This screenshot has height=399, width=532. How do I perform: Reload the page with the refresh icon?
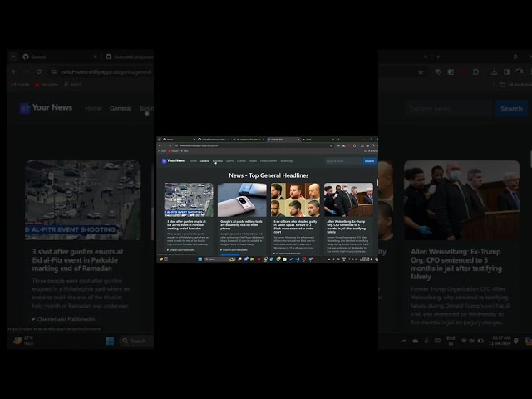pyautogui.click(x=170, y=145)
